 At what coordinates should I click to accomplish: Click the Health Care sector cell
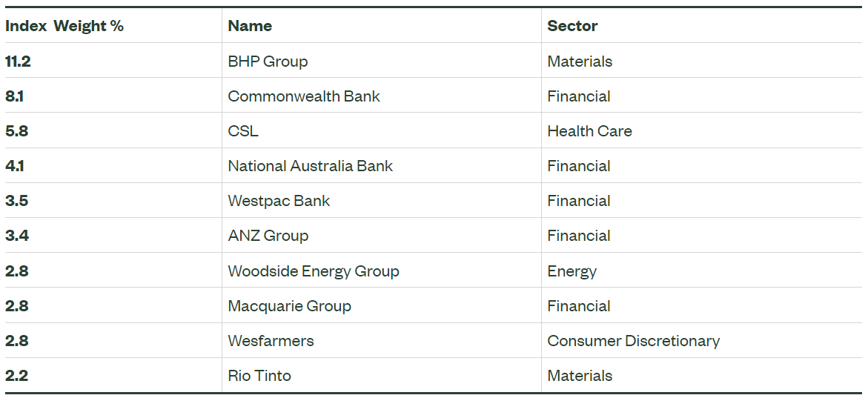589,131
